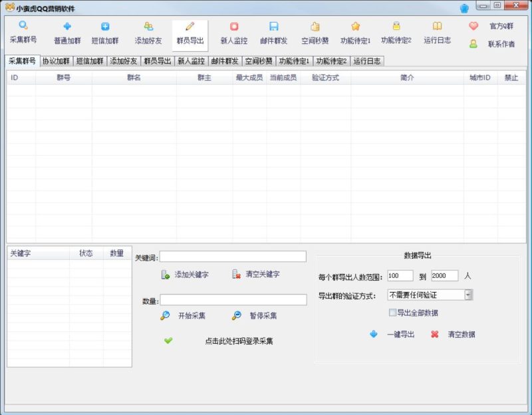Screen dimensions: 532x415
Task: Click the 关键词 input field
Action: [233, 257]
